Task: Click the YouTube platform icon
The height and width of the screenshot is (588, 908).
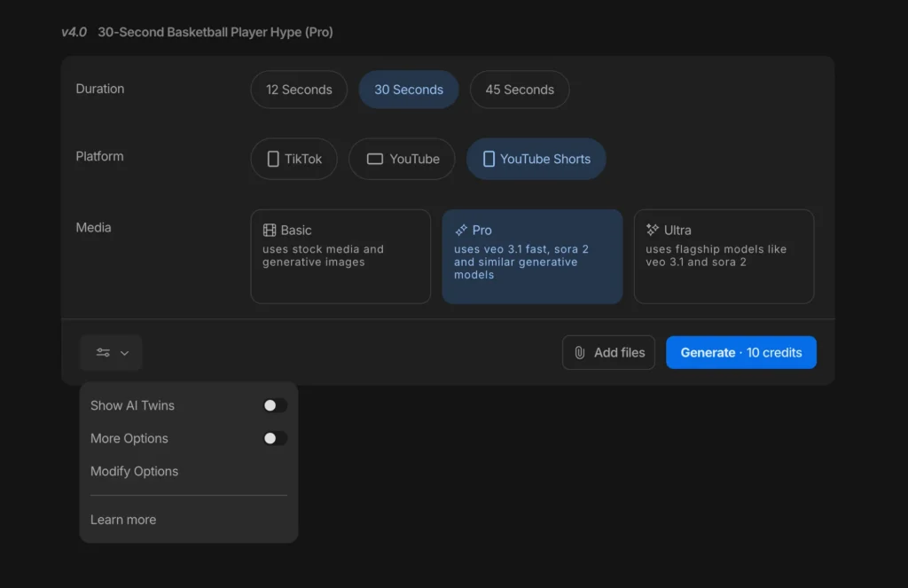Action: (x=377, y=159)
